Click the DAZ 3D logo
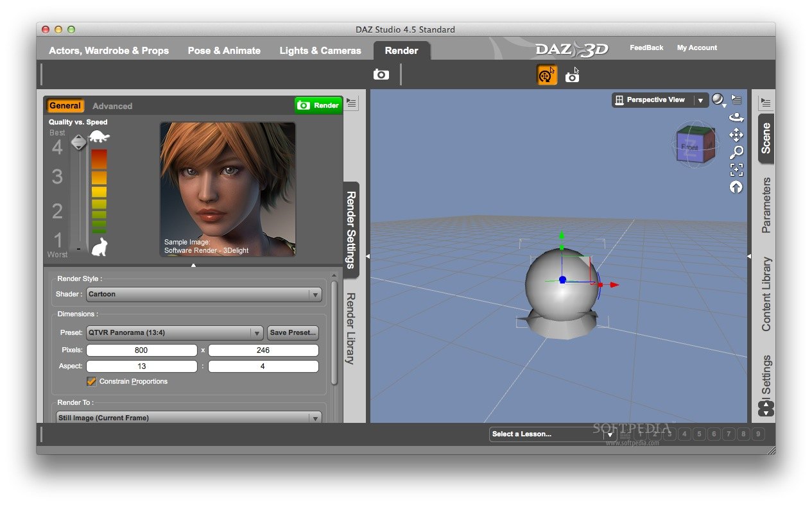The height and width of the screenshot is (505, 812). click(572, 49)
